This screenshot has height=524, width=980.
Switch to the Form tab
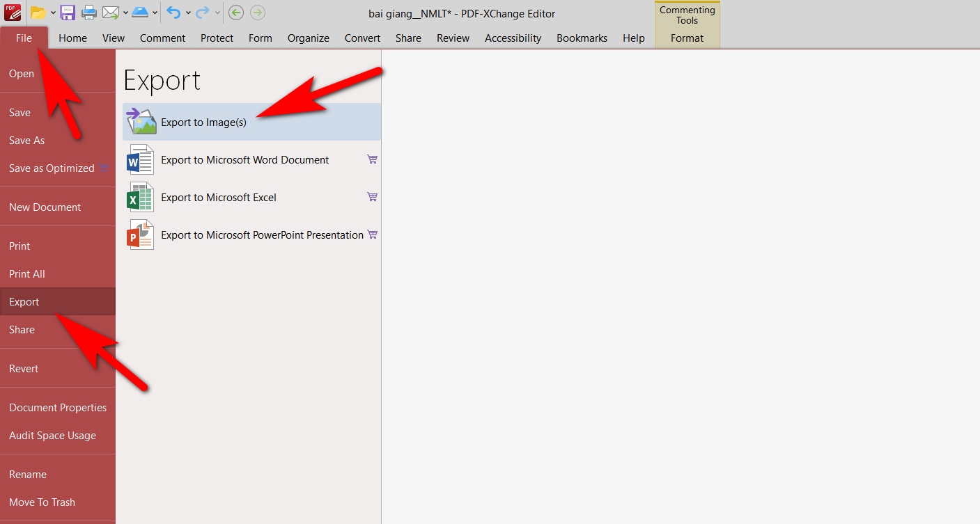coord(260,38)
